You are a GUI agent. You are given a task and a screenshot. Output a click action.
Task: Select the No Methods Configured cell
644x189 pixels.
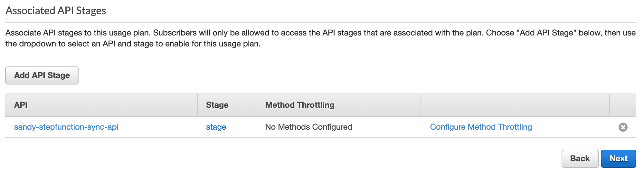(x=308, y=127)
